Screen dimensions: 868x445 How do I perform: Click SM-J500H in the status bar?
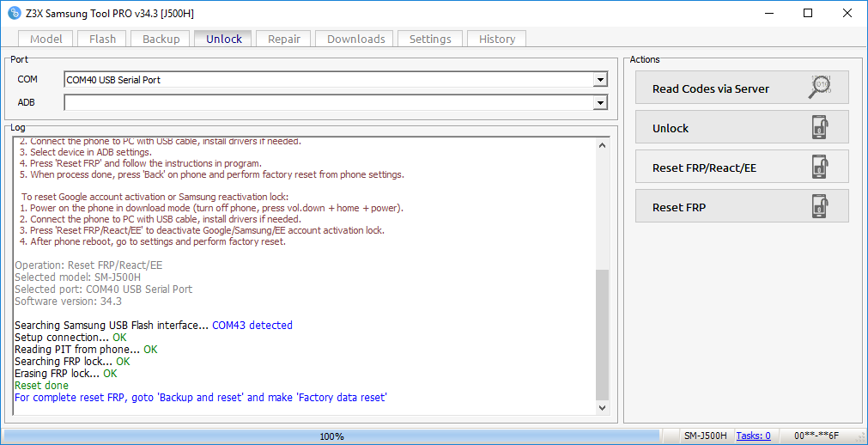707,436
